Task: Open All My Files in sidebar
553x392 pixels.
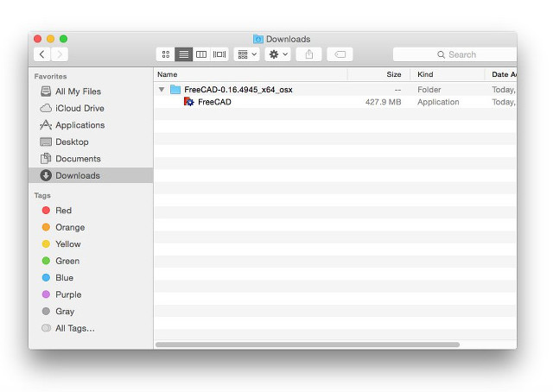Action: pyautogui.click(x=91, y=92)
